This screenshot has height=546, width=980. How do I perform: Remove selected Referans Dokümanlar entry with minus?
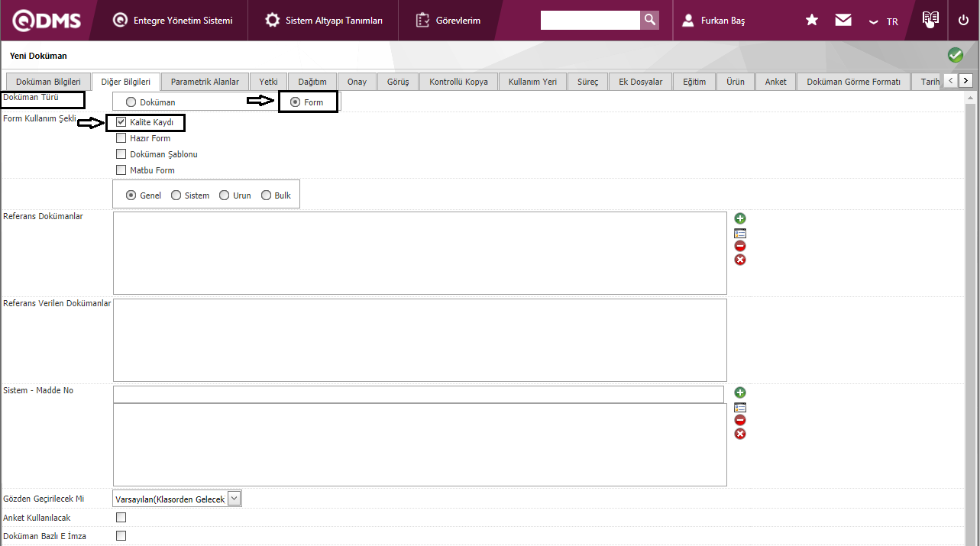pyautogui.click(x=739, y=246)
